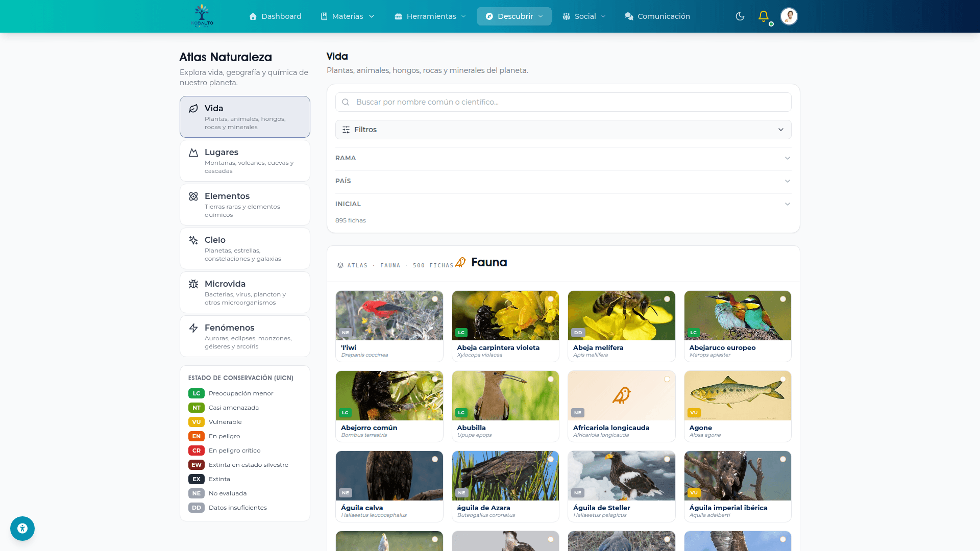Click the search by name input field

(563, 102)
